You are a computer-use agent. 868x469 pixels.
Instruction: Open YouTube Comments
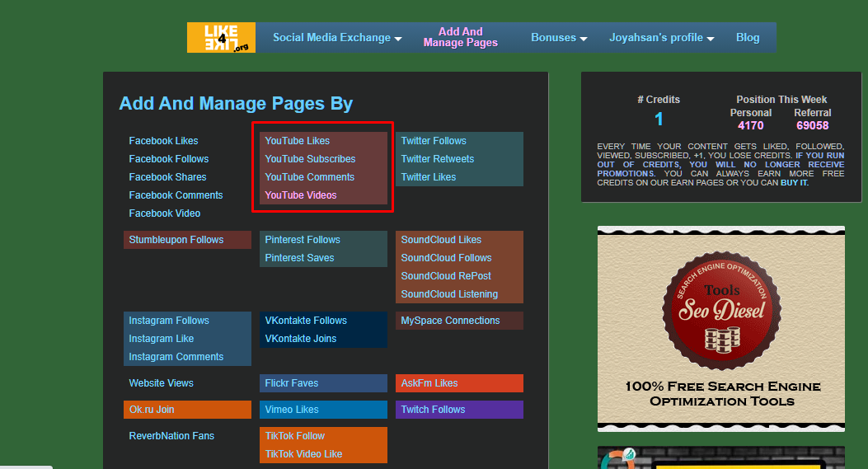tap(309, 177)
